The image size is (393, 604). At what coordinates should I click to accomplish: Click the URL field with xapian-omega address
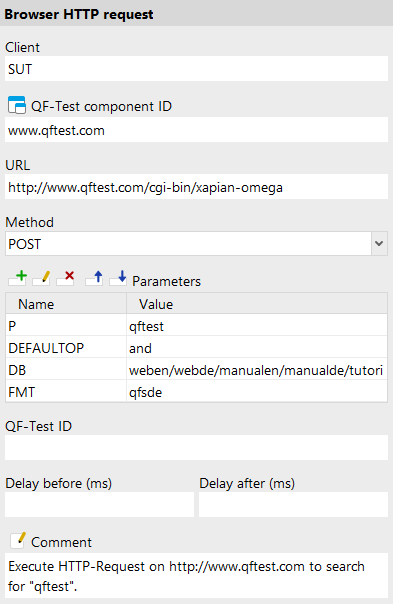196,187
